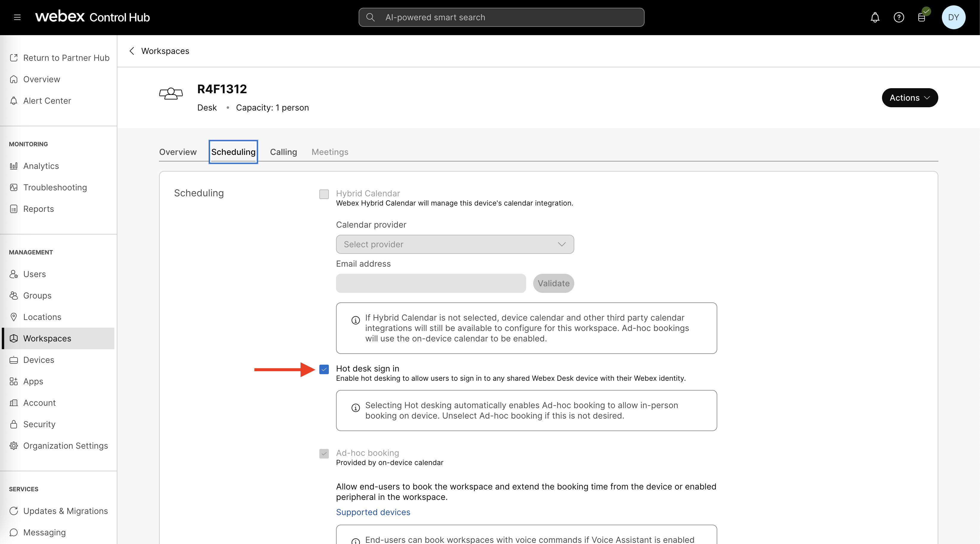The height and width of the screenshot is (544, 980).
Task: Collapse the sidebar with the hamburger menu
Action: click(17, 17)
